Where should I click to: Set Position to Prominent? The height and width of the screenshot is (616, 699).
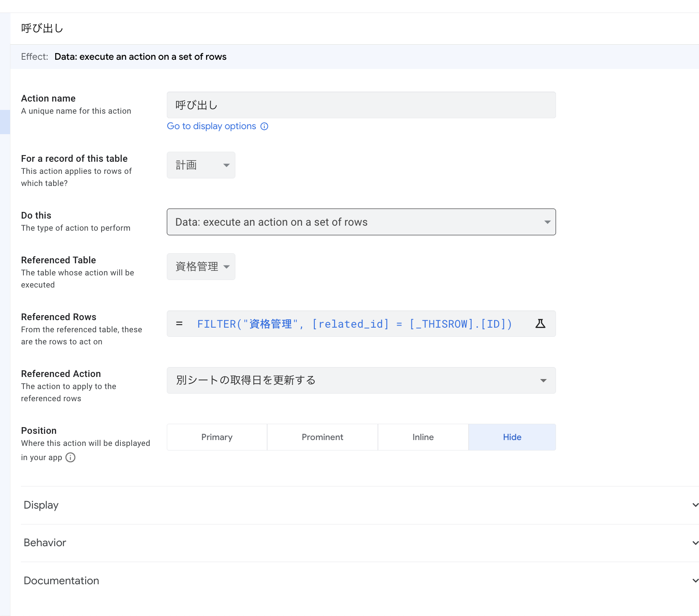322,437
